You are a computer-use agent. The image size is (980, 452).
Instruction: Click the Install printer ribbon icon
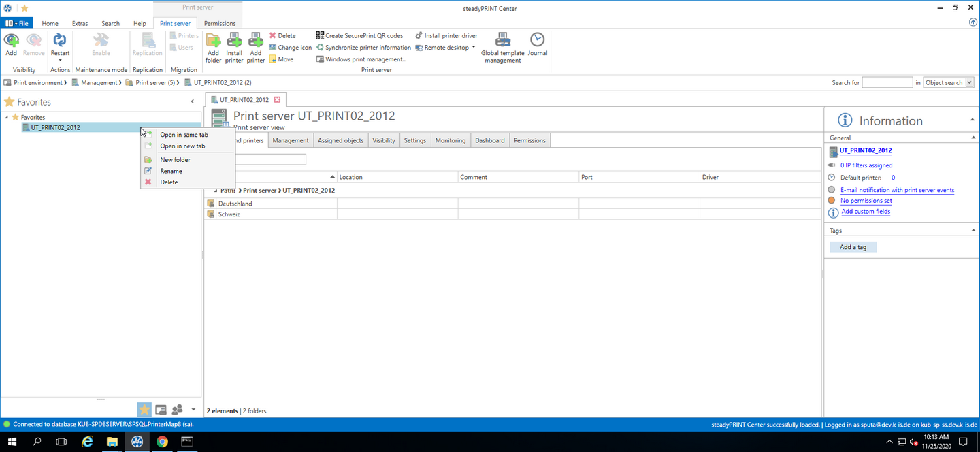(234, 40)
